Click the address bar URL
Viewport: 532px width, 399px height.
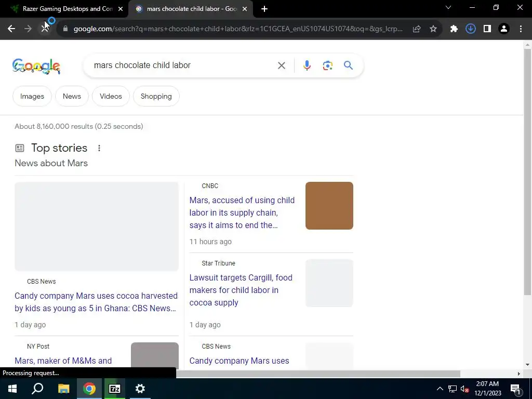(238, 29)
